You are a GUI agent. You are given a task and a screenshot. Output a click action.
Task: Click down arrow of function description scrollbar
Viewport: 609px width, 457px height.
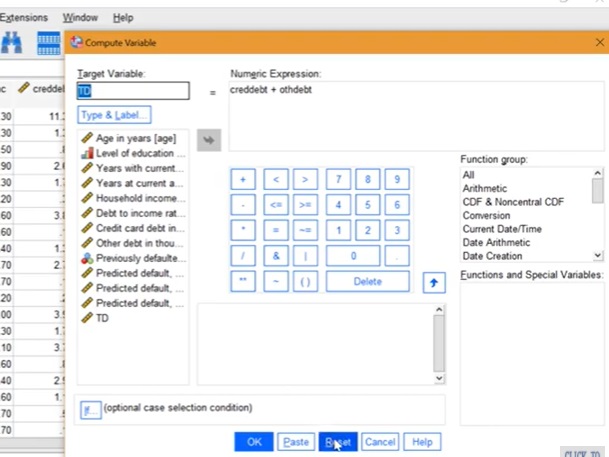pyautogui.click(x=439, y=379)
